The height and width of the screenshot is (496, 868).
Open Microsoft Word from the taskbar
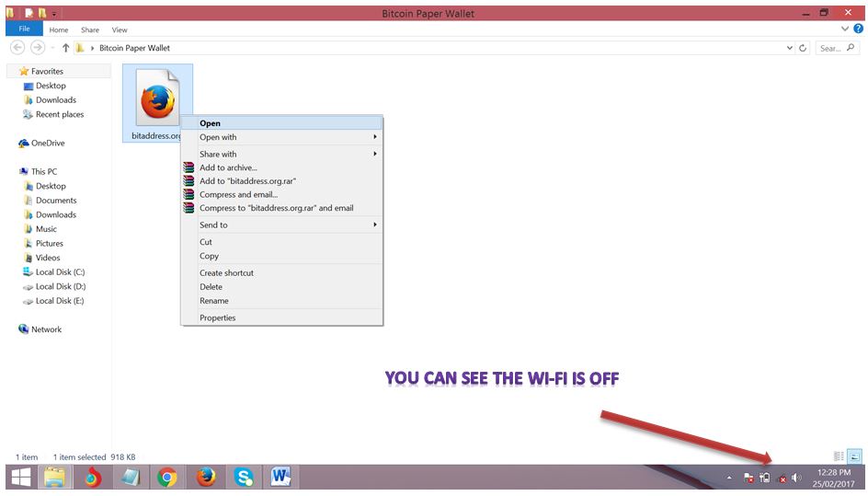[281, 478]
